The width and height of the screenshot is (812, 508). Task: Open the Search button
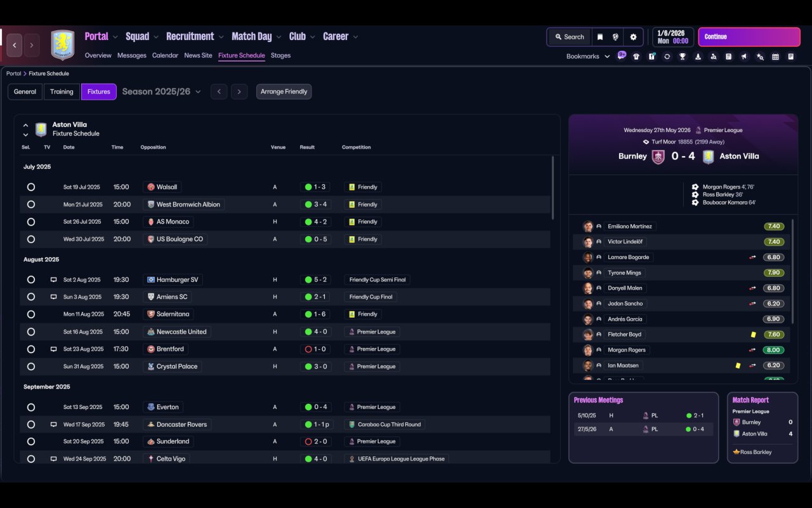tap(569, 37)
